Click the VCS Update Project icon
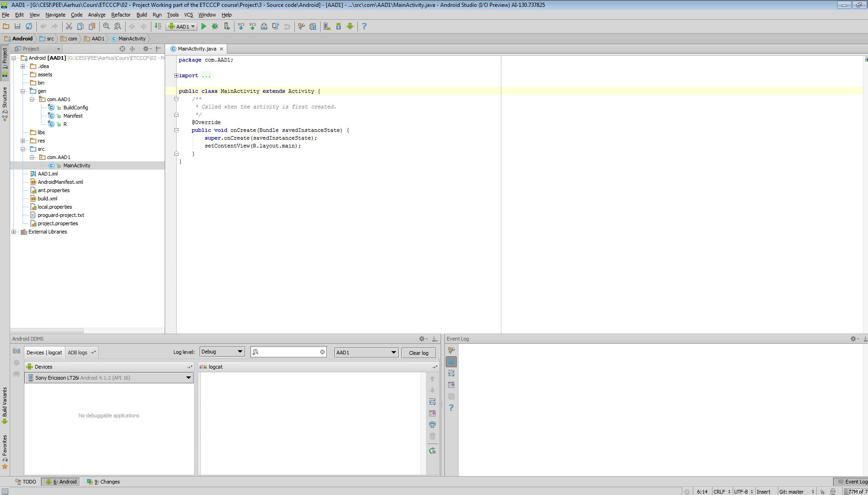Screen dimensions: 868x495 pyautogui.click(x=241, y=26)
